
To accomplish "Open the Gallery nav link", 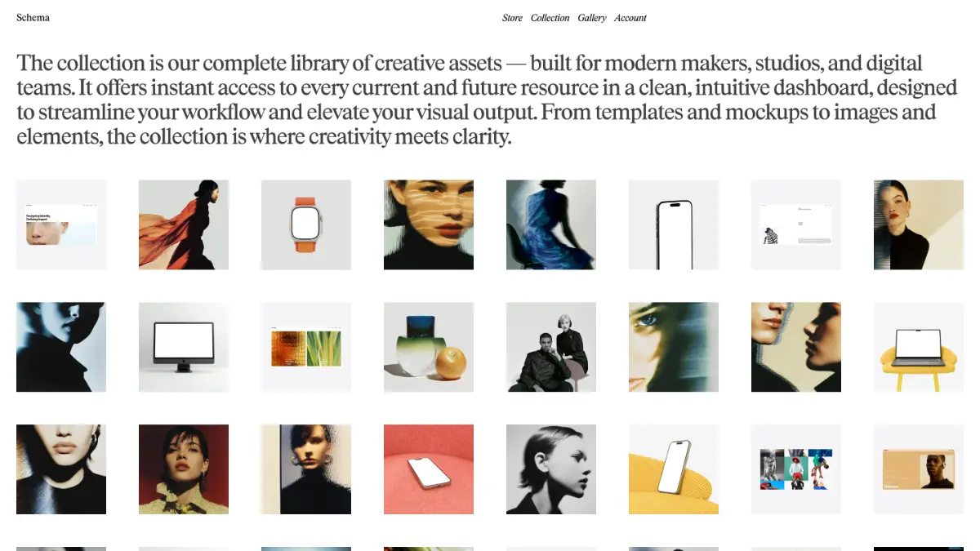I will (592, 18).
